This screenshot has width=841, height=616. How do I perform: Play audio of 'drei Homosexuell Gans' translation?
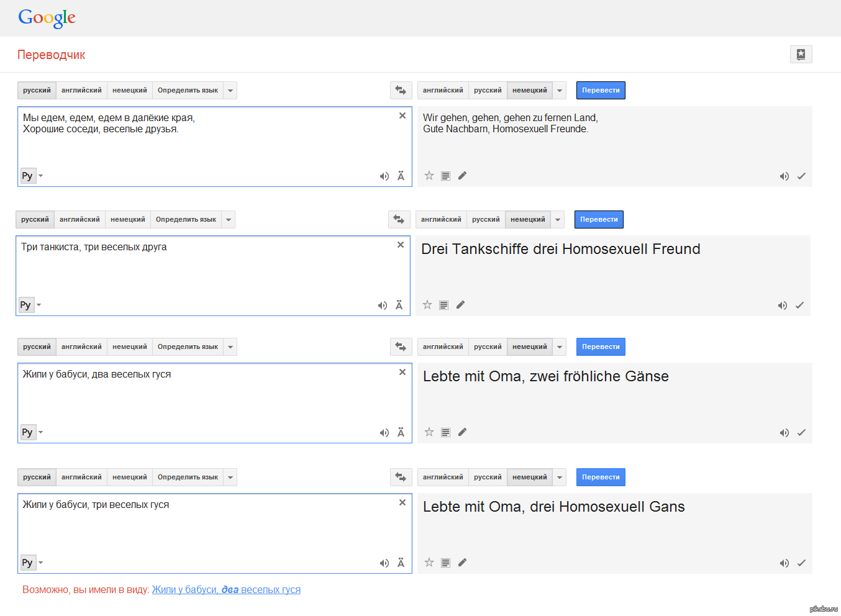coord(784,563)
